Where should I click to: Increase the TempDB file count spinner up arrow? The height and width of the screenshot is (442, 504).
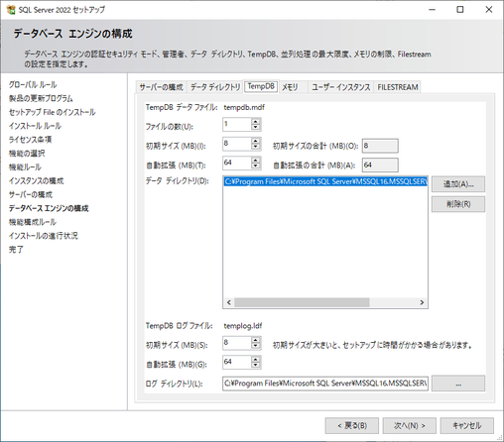point(255,122)
